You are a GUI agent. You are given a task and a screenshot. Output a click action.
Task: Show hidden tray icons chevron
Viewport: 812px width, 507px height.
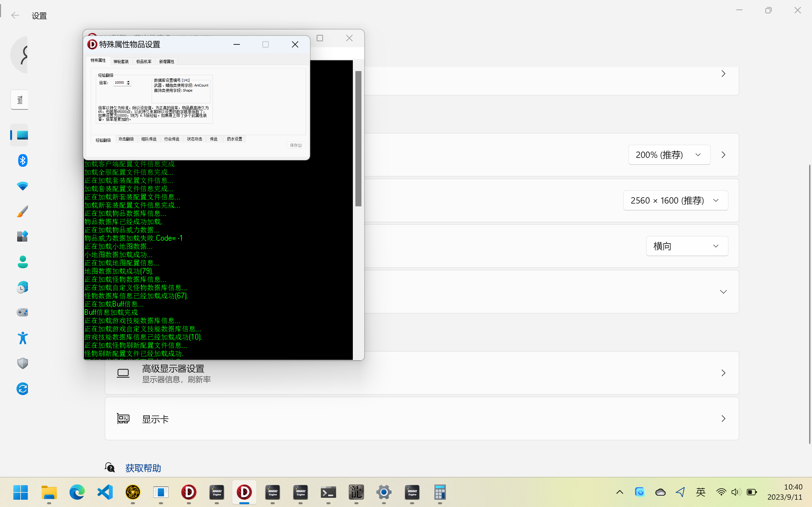click(620, 492)
